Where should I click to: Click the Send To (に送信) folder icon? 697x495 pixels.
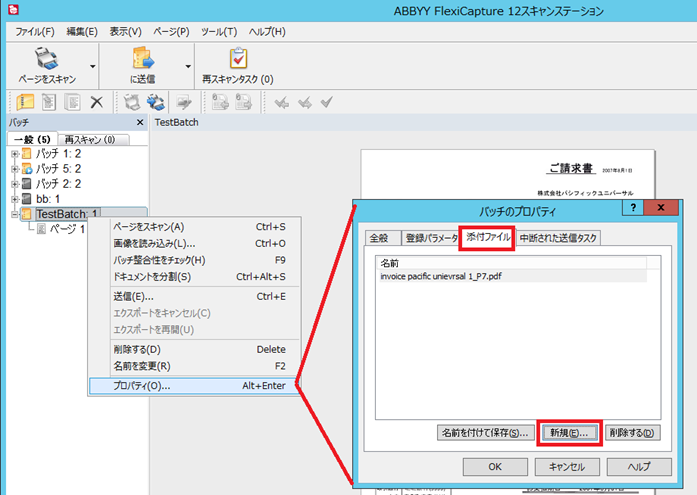tap(143, 58)
